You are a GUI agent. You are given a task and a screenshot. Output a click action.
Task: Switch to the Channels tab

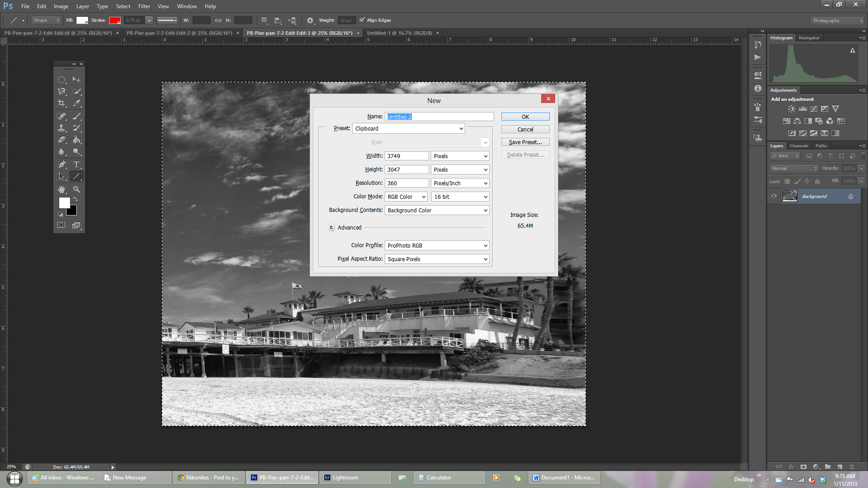coord(799,146)
